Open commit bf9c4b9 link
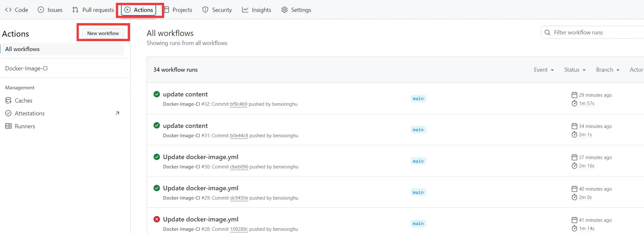Screen dimensions: 644x234 point(239,104)
